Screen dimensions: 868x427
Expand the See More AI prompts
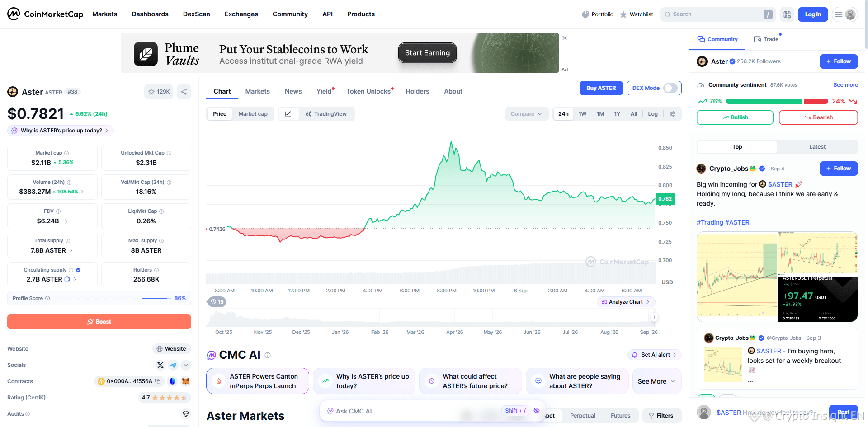(656, 381)
